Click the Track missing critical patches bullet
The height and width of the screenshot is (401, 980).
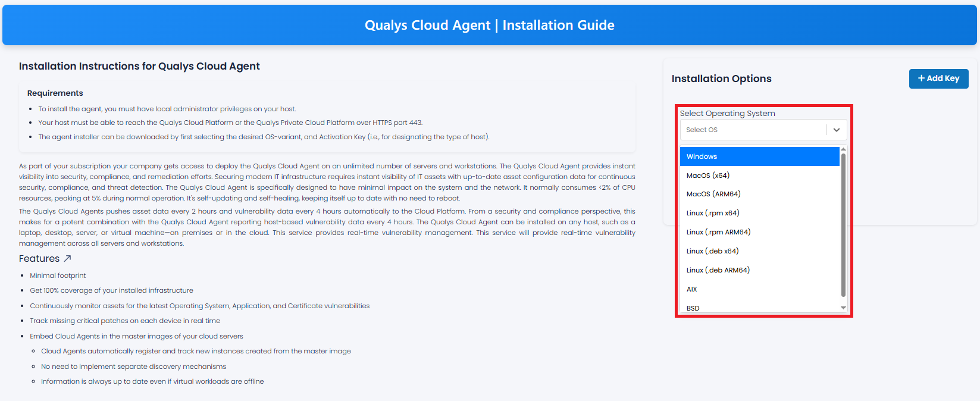pos(125,321)
